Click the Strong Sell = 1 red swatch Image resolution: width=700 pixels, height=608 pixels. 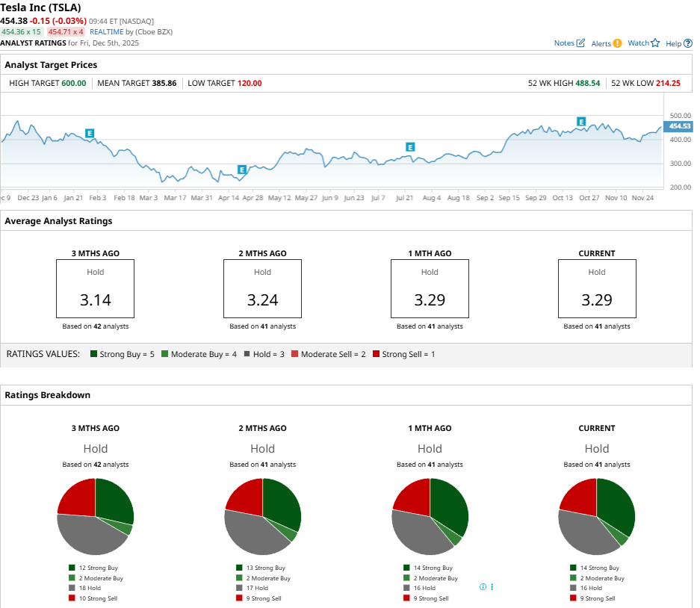(376, 353)
